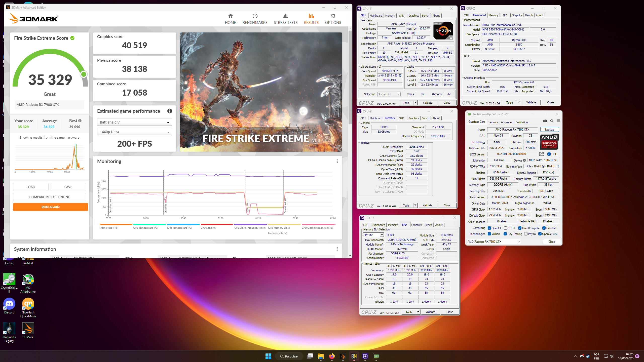Toggle DirectCompute checkbox in GPU-Z

(x=520, y=228)
